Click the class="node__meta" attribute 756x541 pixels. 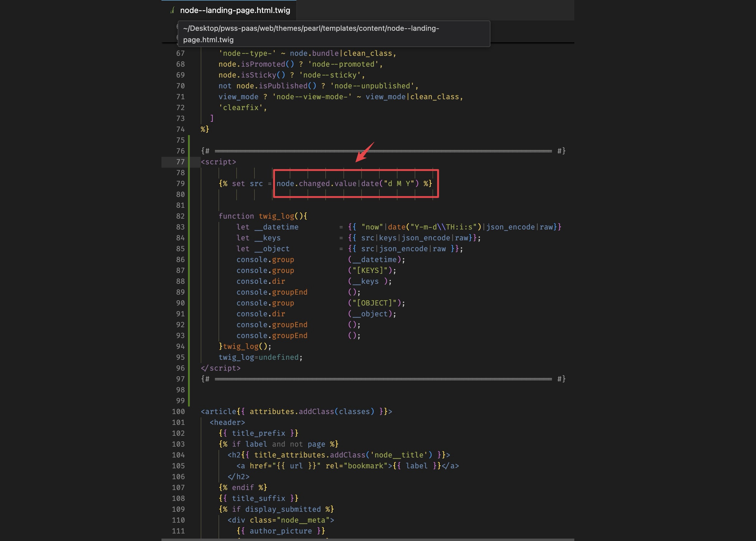pyautogui.click(x=290, y=520)
